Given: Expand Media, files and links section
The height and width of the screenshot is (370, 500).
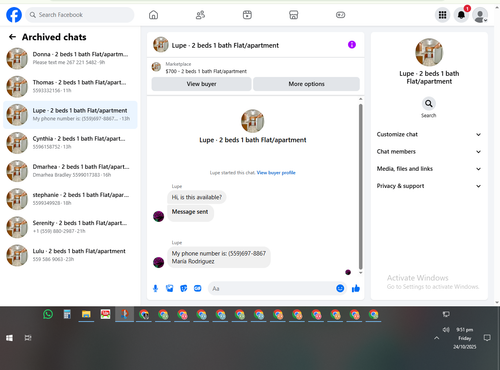Looking at the screenshot, I should click(x=429, y=169).
